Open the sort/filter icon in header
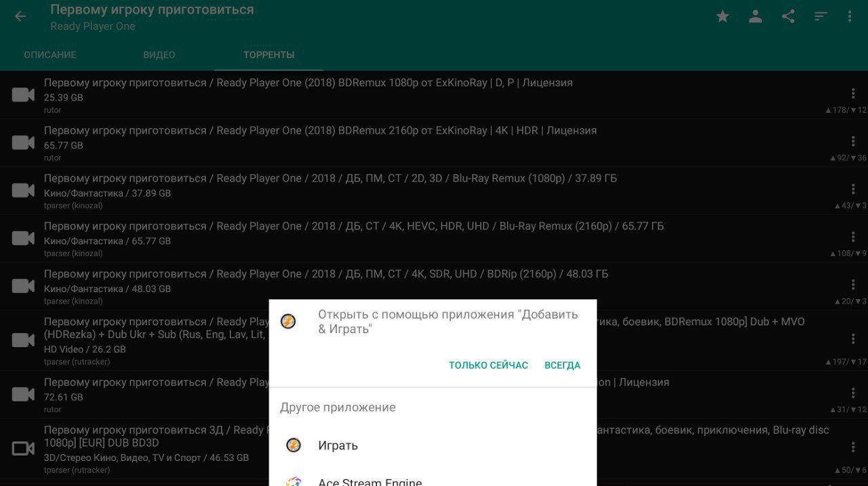Viewport: 868px width, 486px height. tap(821, 17)
